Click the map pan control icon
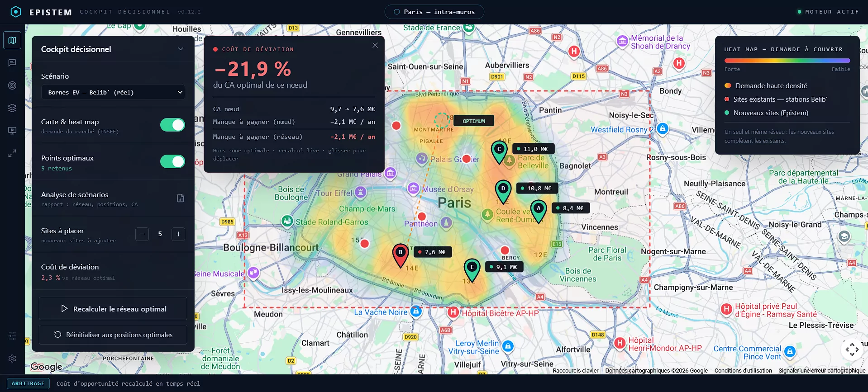The image size is (868, 392). click(852, 349)
